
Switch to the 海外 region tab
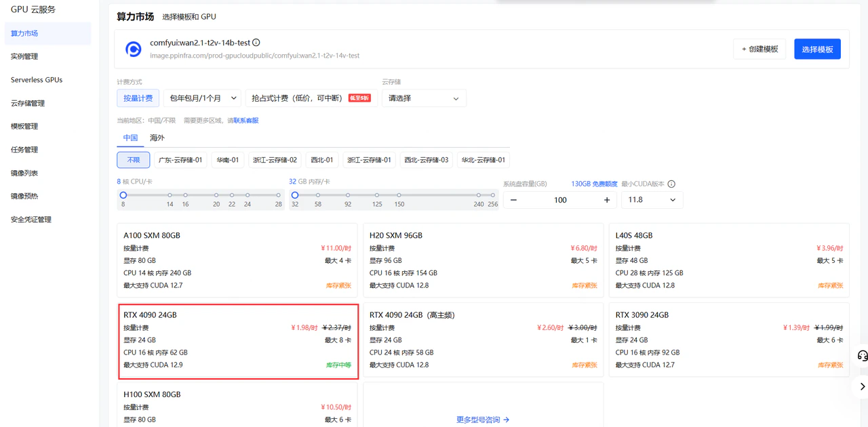pyautogui.click(x=157, y=138)
